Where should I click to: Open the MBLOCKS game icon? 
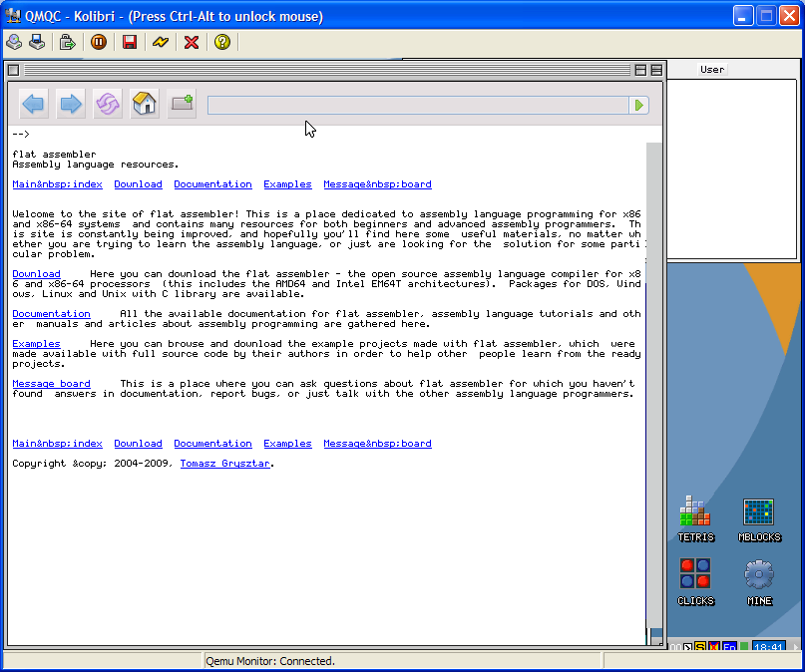pyautogui.click(x=759, y=514)
